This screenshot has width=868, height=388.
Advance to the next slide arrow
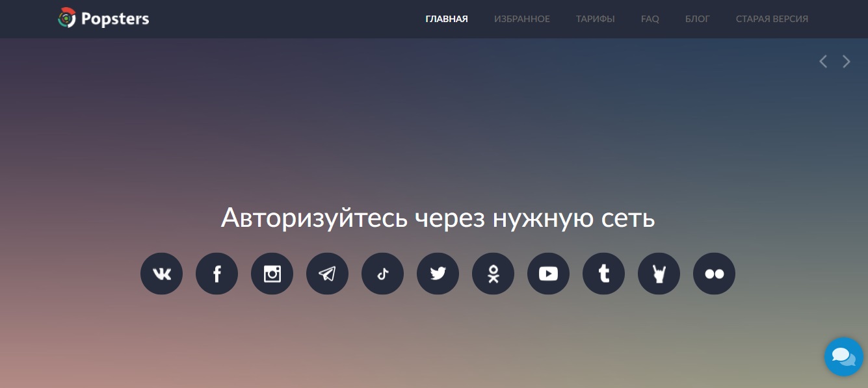click(x=847, y=61)
